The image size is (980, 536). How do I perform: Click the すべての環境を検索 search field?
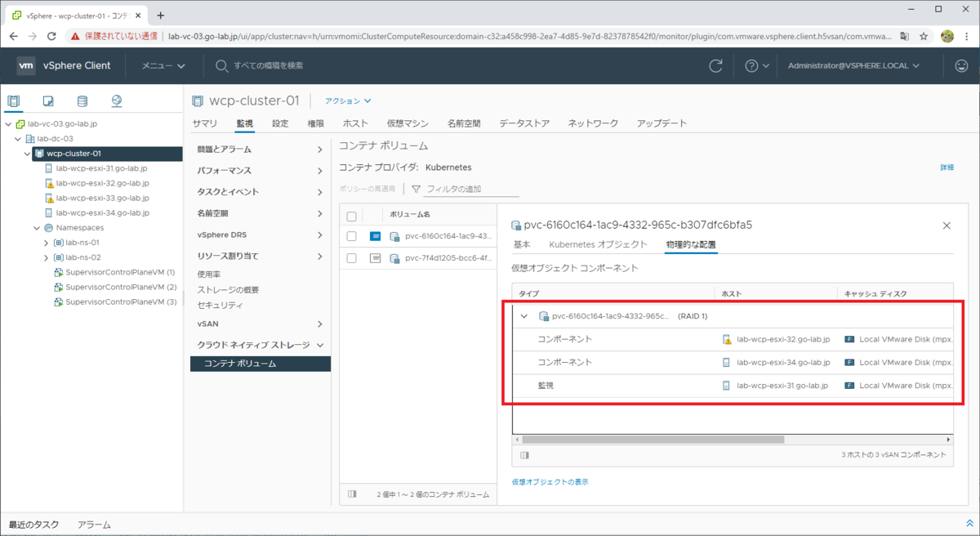point(269,65)
